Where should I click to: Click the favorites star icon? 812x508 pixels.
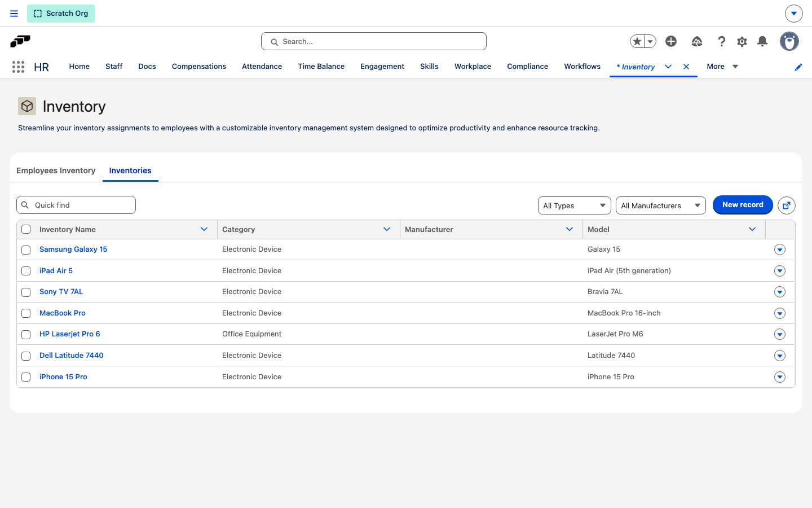point(637,41)
